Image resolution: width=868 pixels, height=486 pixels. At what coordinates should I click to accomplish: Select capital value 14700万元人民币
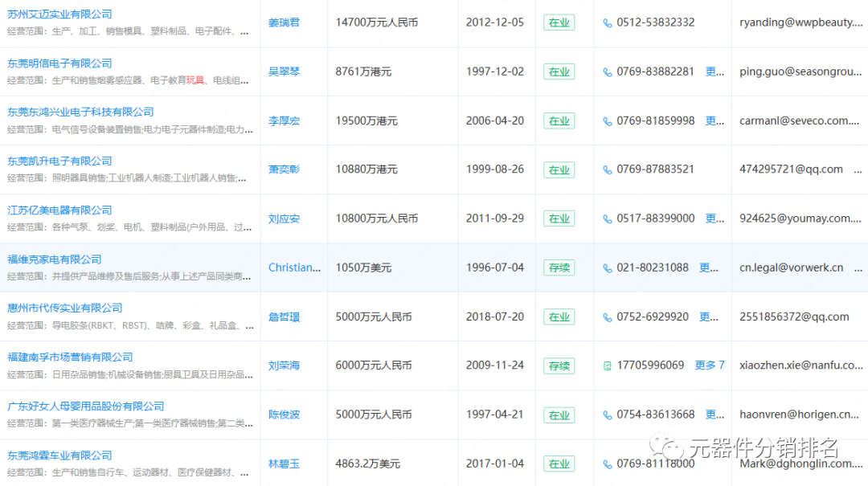tap(376, 22)
